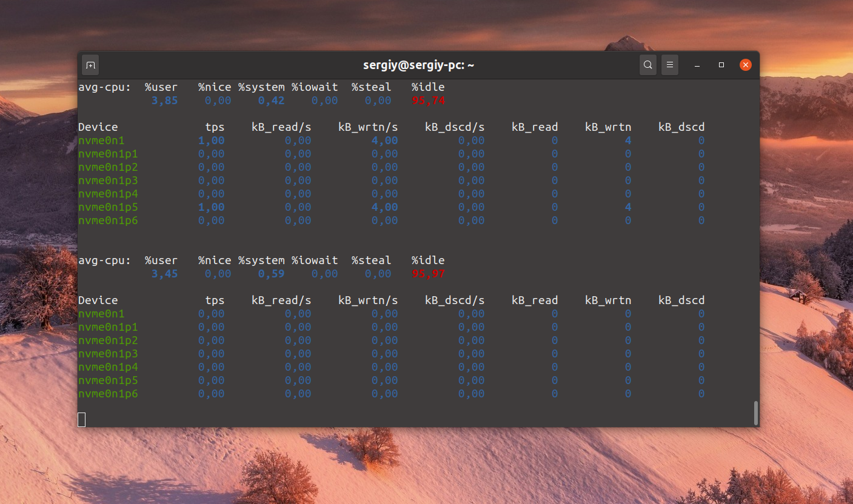Viewport: 853px width, 504px height.
Task: Click nvme0n1p2 in the second device table
Action: point(108,340)
